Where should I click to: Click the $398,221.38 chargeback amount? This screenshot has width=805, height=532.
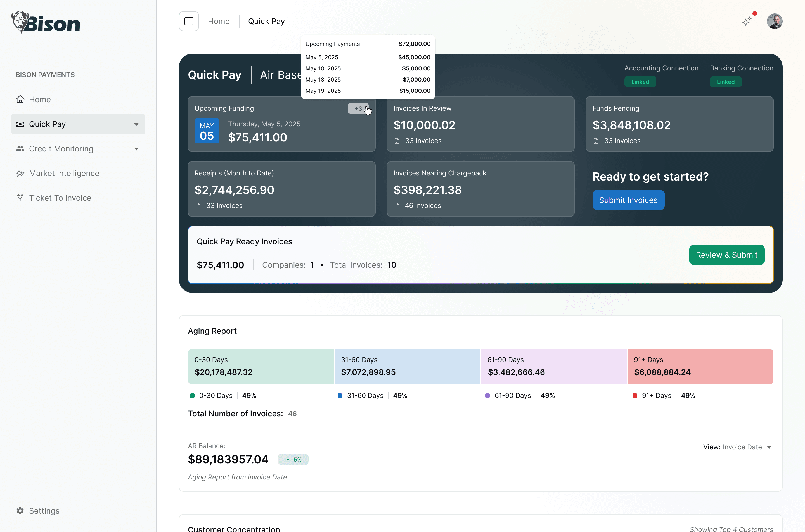428,190
